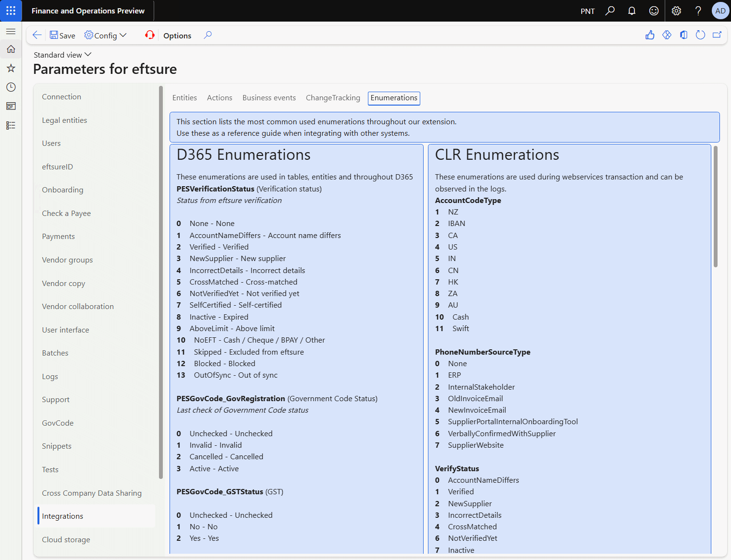Expand the Standard view selector
The height and width of the screenshot is (560, 731).
coord(62,55)
